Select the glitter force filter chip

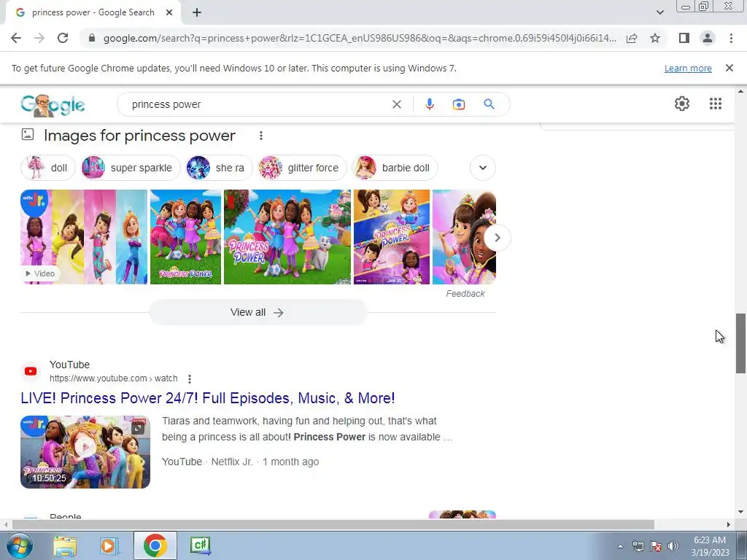tap(301, 168)
